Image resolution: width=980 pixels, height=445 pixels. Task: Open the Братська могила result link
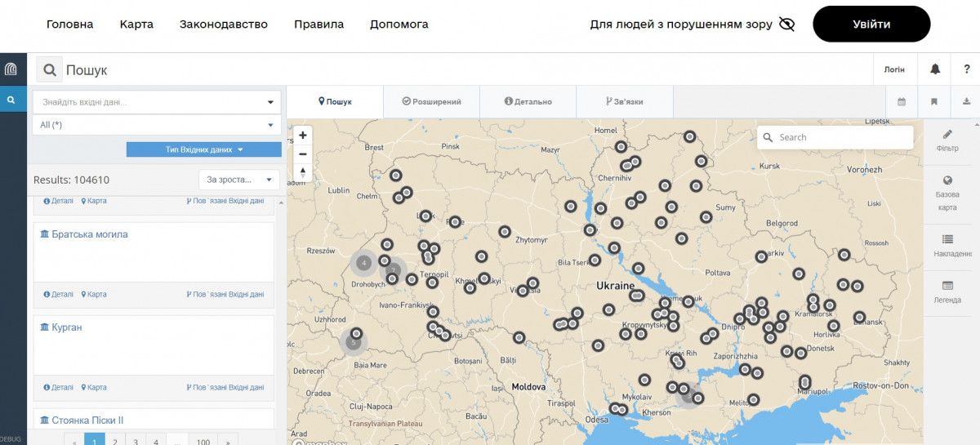pyautogui.click(x=89, y=234)
